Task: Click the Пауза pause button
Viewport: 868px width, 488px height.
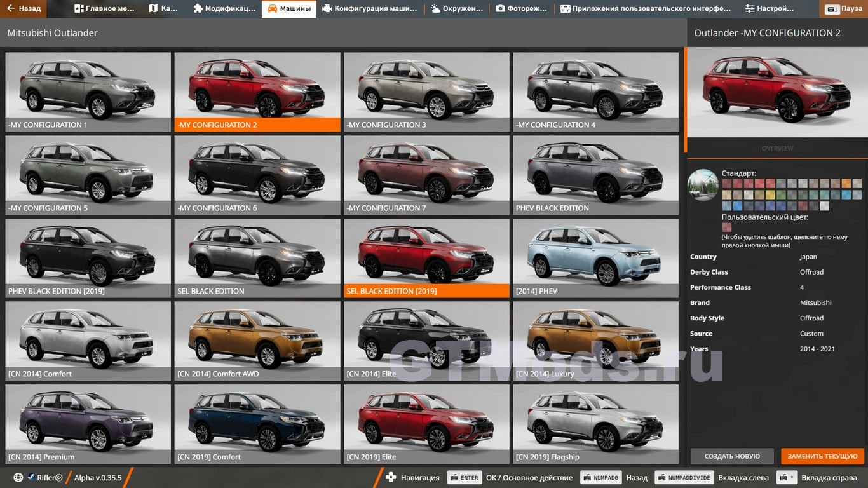Action: [x=844, y=9]
